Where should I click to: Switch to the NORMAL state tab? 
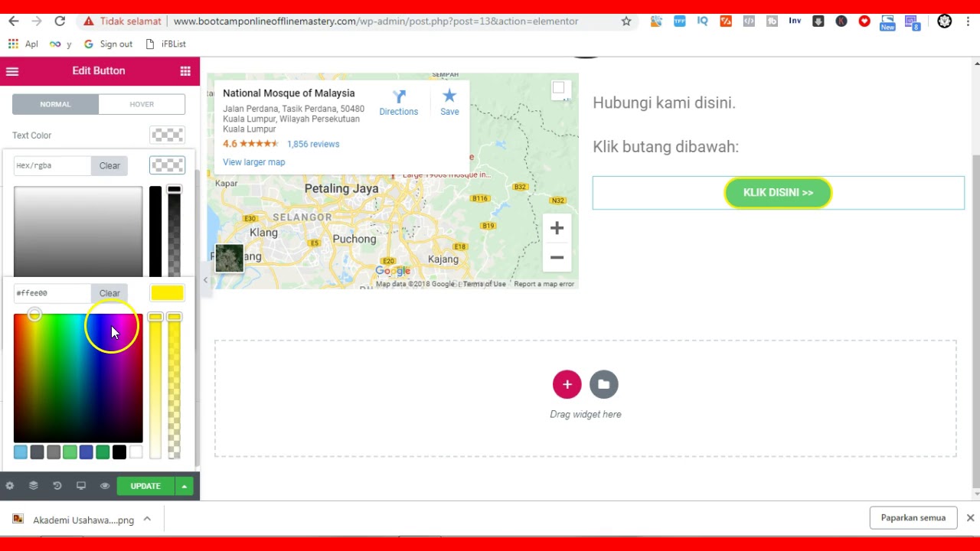pos(55,104)
